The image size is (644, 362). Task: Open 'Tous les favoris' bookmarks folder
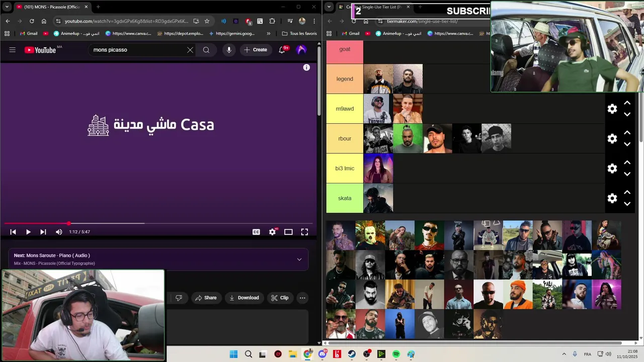tap(299, 34)
